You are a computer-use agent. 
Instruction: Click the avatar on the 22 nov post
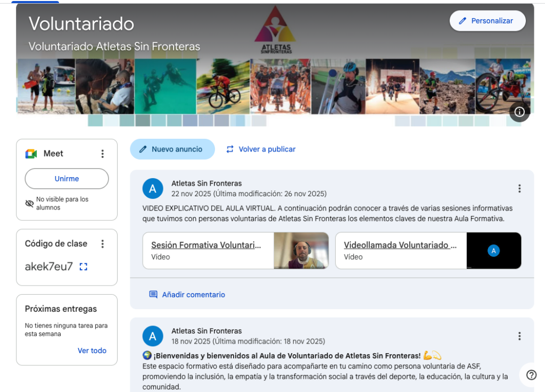153,188
